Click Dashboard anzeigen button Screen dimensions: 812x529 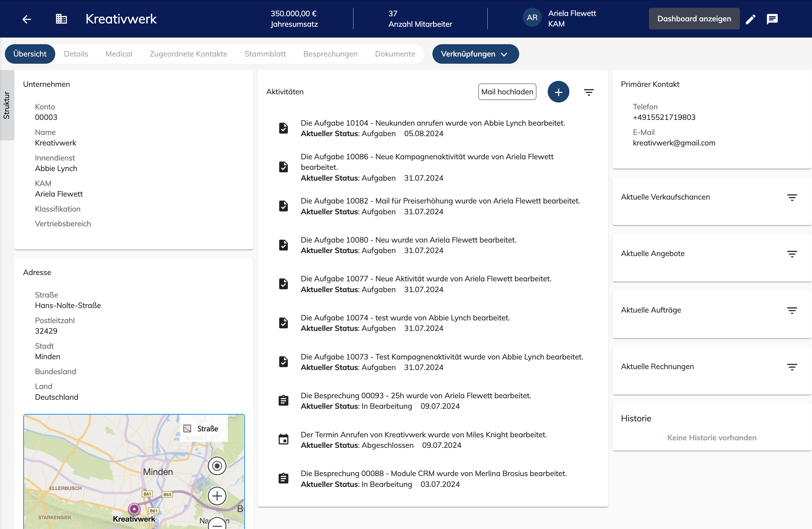pos(694,19)
